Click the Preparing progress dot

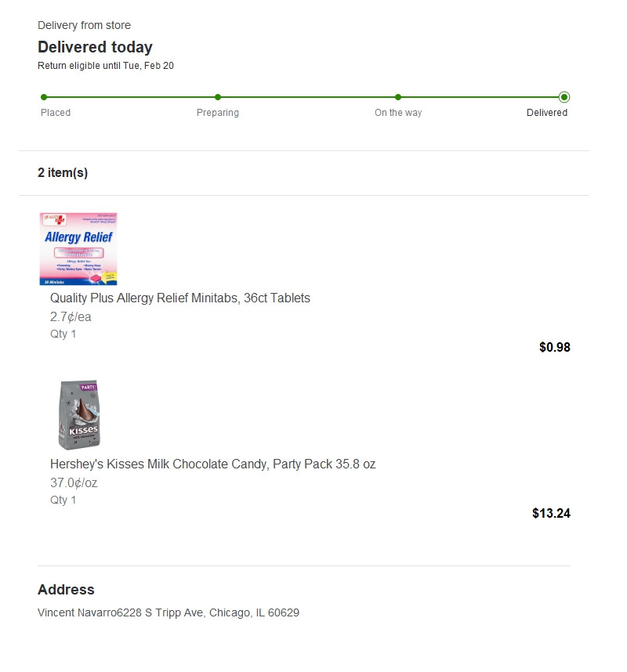(x=218, y=97)
